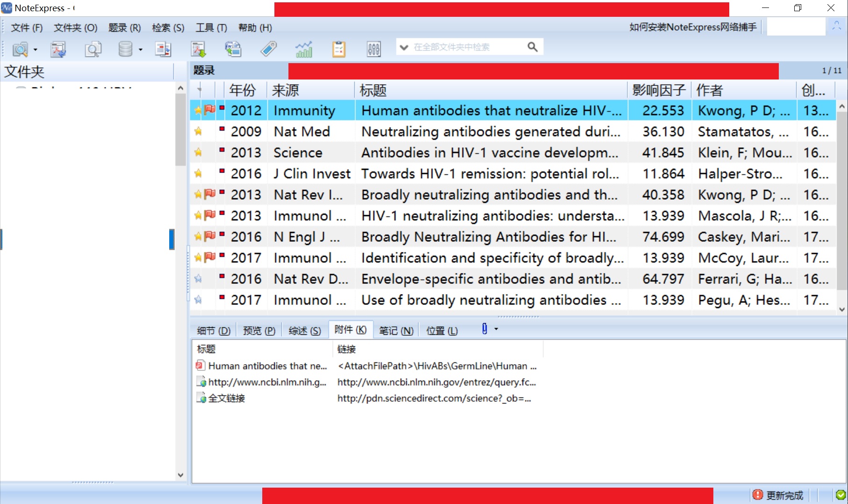848x504 pixels.
Task: Toggle star on 2013 Science row
Action: pyautogui.click(x=198, y=152)
